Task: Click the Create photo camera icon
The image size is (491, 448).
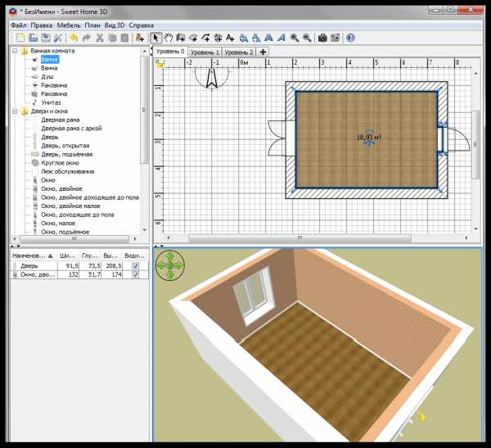Action: [322, 38]
